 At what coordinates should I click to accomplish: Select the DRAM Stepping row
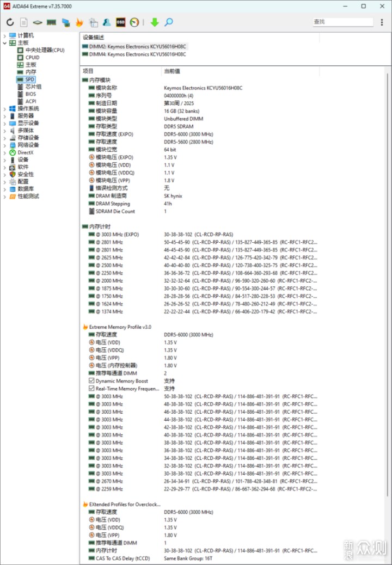131,204
